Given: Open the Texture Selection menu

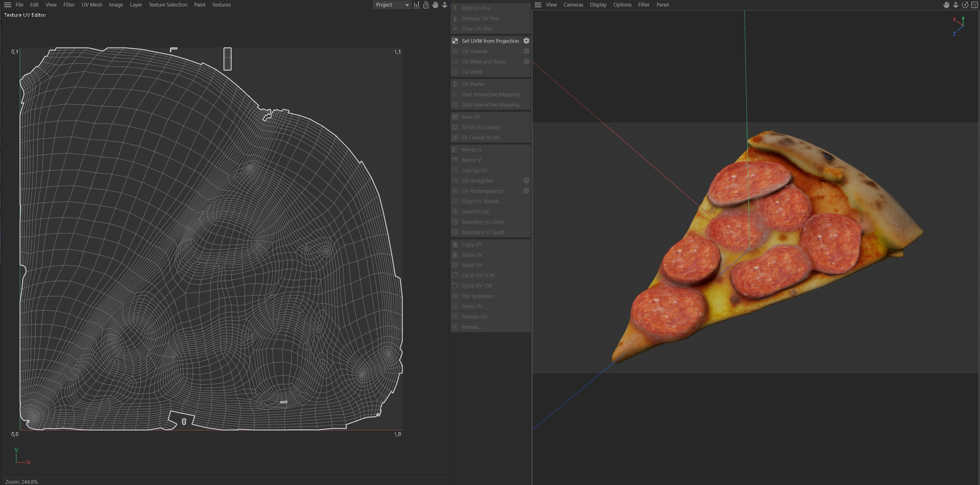Looking at the screenshot, I should point(168,5).
